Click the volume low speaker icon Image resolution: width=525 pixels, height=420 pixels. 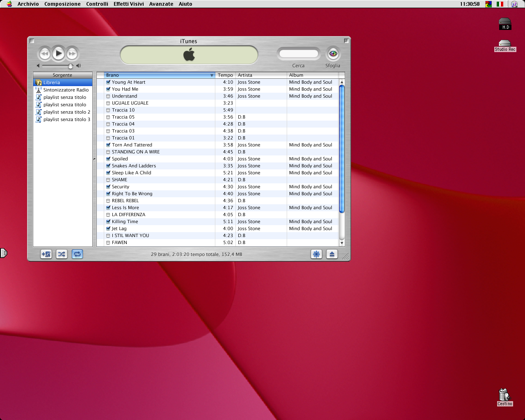pyautogui.click(x=38, y=66)
